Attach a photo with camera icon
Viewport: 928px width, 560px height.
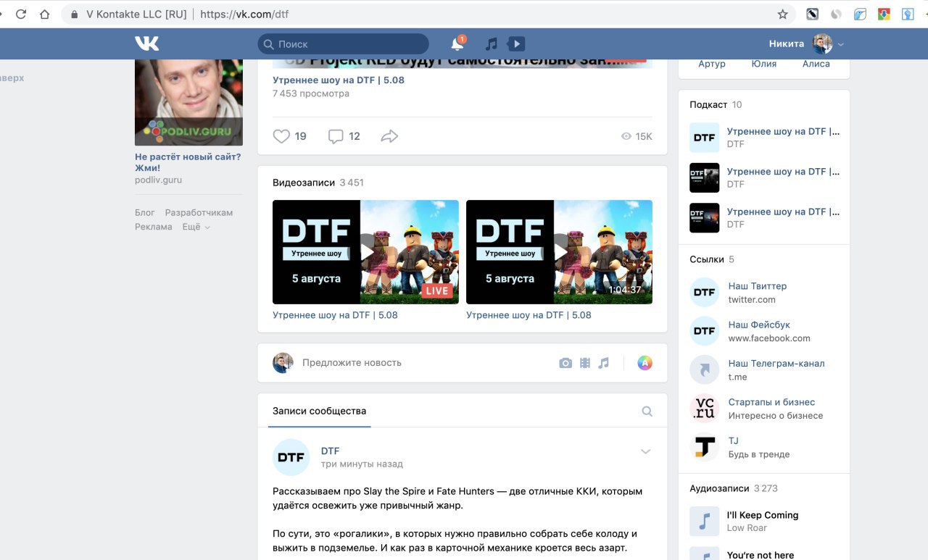[x=565, y=363]
